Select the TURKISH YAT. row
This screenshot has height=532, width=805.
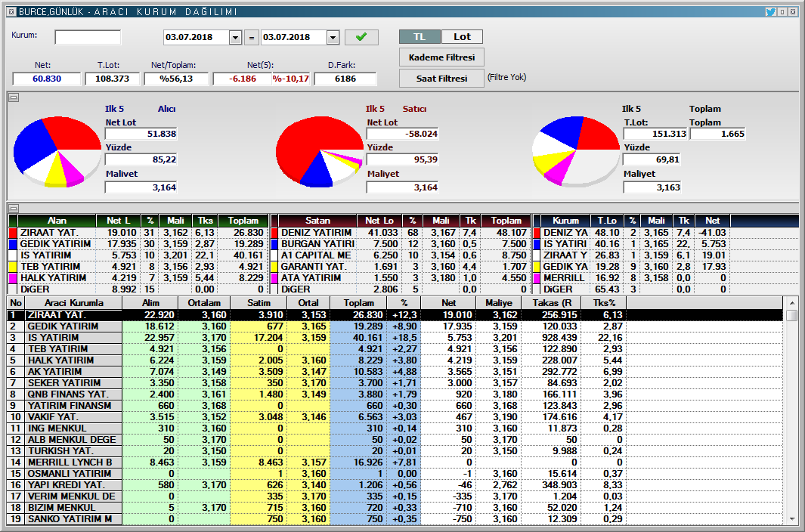tap(395, 450)
